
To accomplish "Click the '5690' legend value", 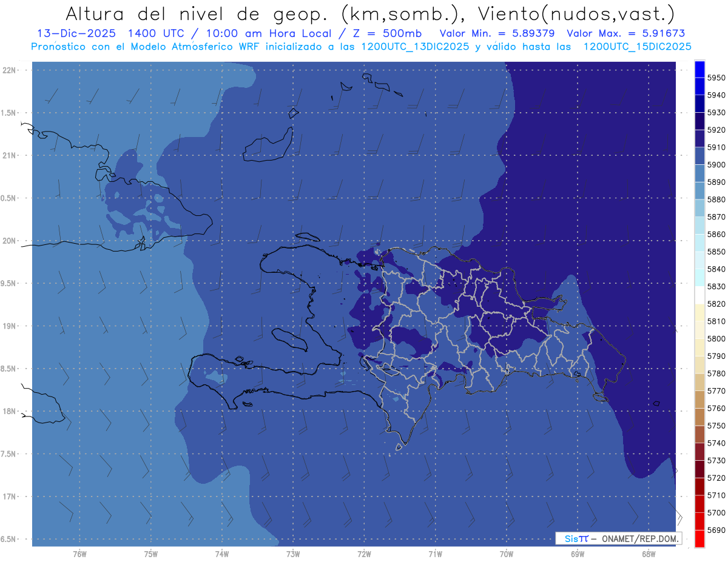I will (x=716, y=530).
